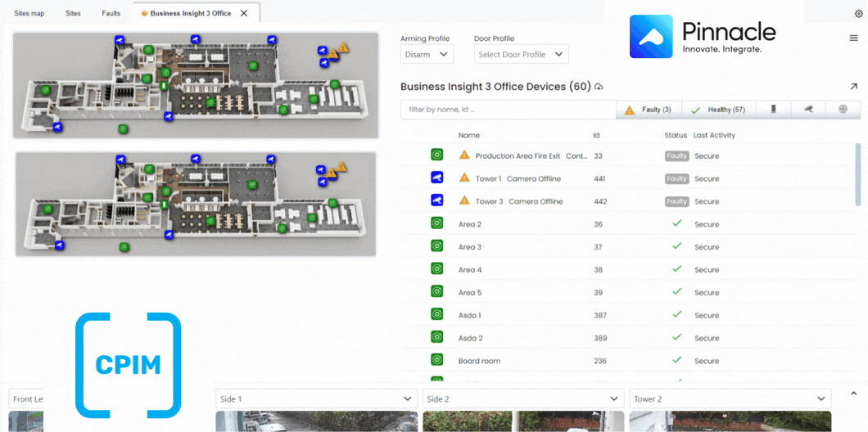Open the settings gear icon
868x432 pixels.
click(859, 13)
